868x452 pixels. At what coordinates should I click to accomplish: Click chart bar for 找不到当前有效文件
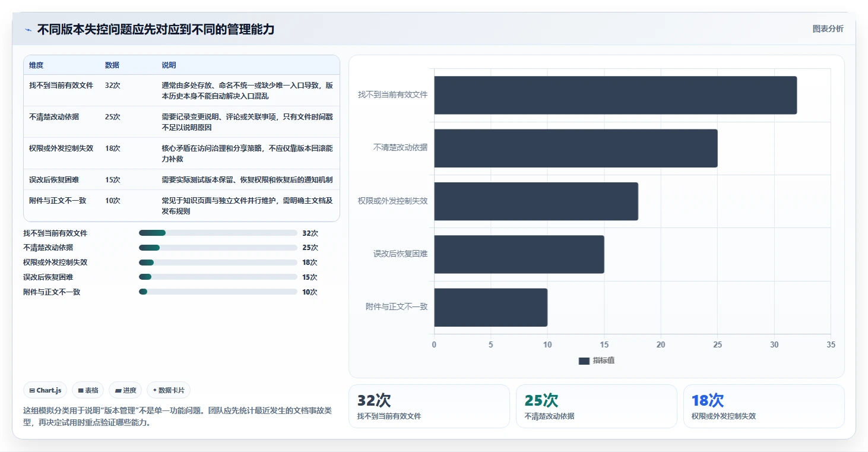(615, 95)
